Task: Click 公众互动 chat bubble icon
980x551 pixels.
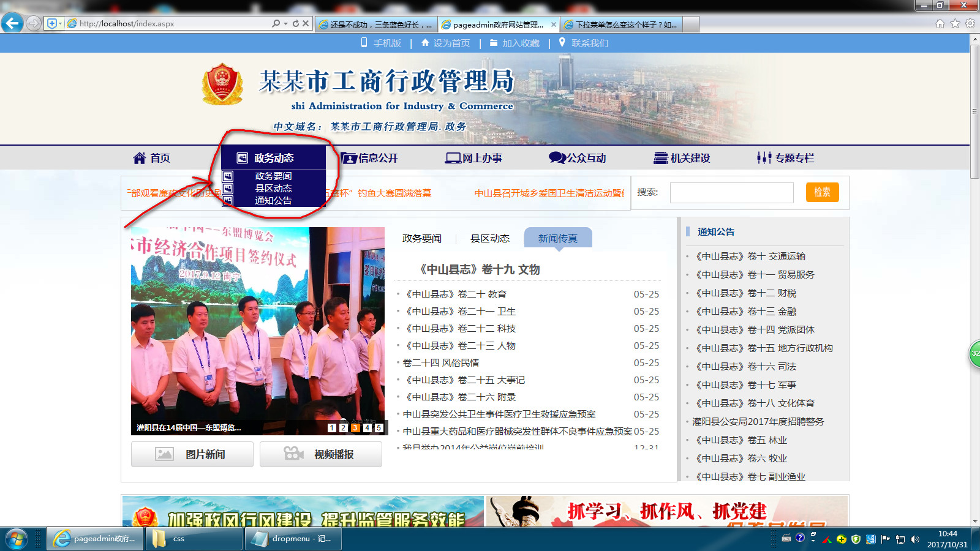Action: 557,158
